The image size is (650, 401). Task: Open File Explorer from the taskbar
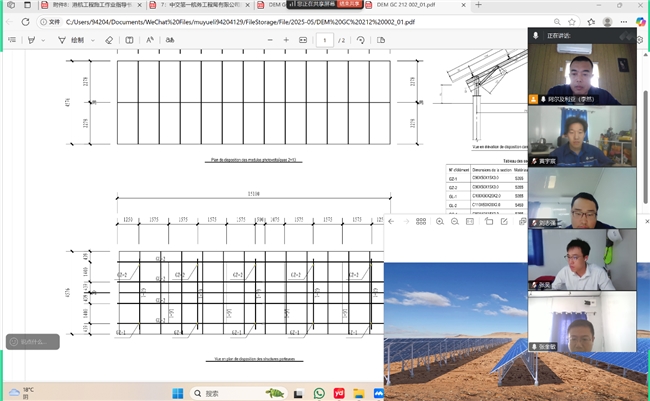coord(359,393)
